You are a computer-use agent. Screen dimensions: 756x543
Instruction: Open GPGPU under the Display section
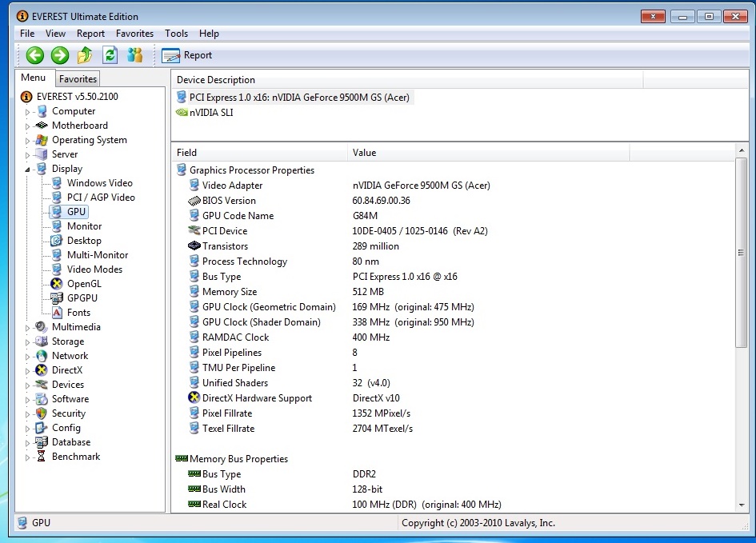pyautogui.click(x=82, y=298)
